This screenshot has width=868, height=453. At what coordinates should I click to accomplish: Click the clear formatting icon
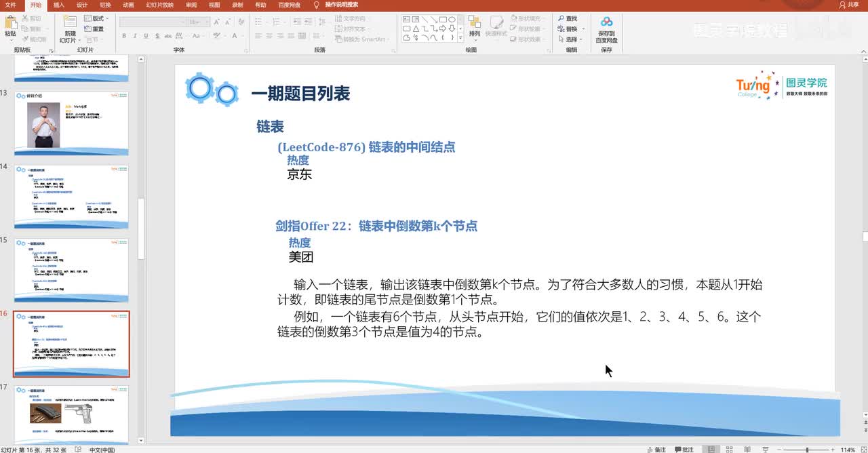pos(241,22)
